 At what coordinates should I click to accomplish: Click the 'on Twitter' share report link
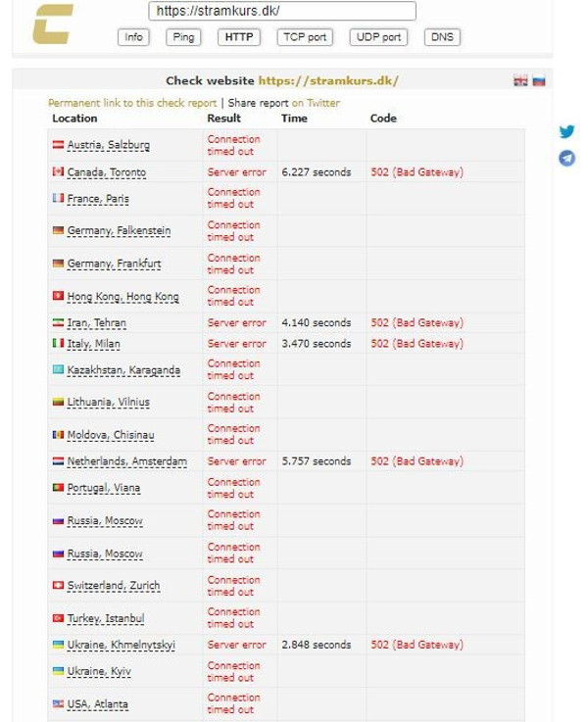tap(316, 103)
